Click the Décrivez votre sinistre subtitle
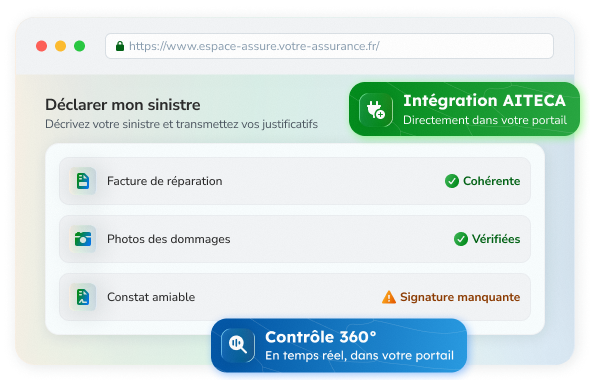 click(181, 124)
